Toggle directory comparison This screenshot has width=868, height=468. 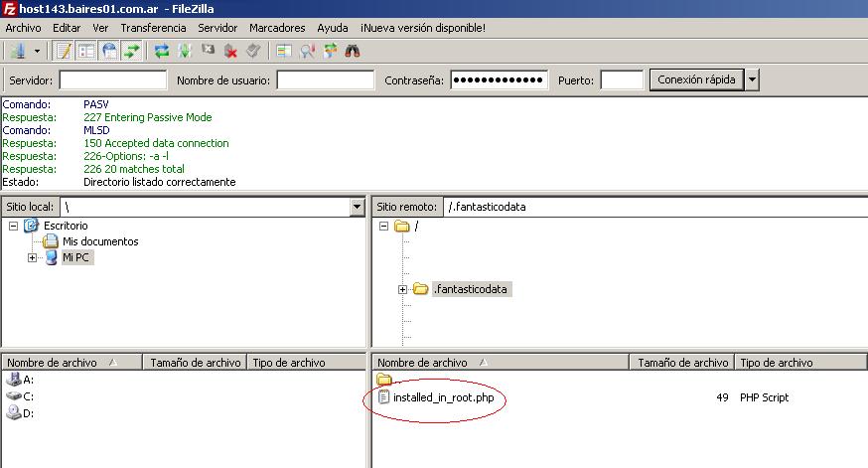click(x=307, y=52)
